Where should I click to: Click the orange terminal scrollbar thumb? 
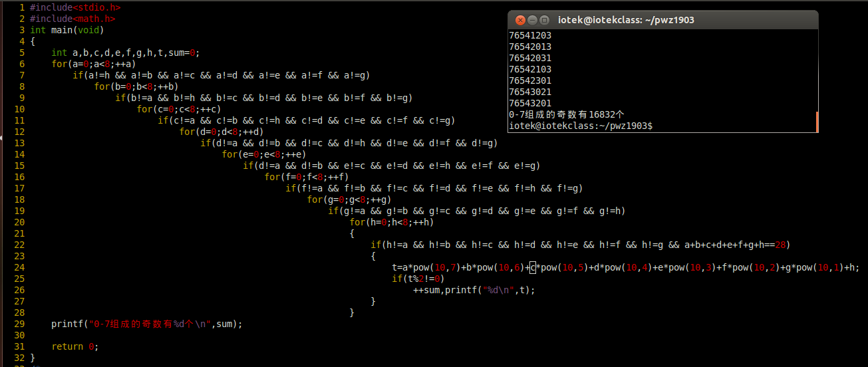click(x=816, y=122)
